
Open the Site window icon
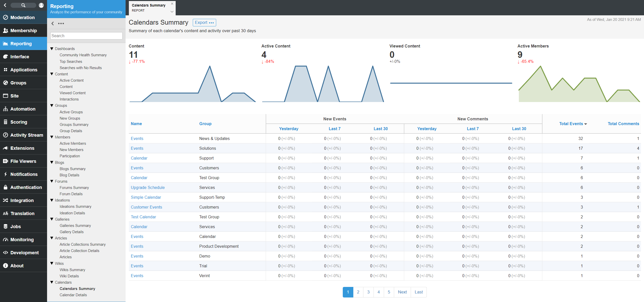5,96
